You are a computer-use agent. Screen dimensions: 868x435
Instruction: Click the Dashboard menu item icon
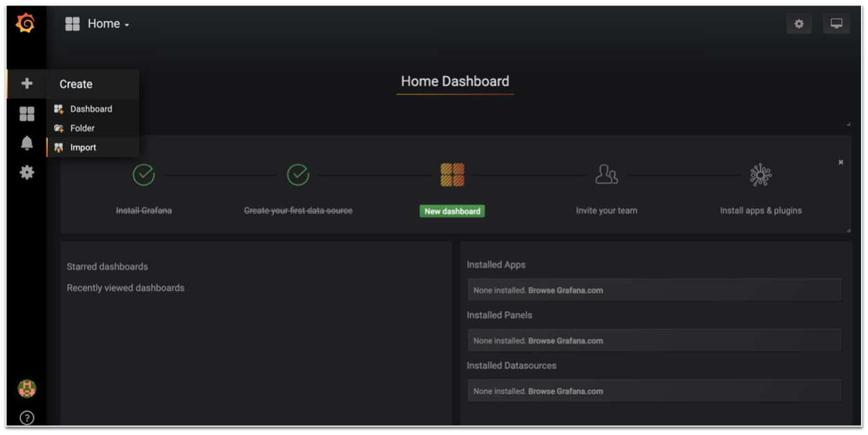coord(59,109)
